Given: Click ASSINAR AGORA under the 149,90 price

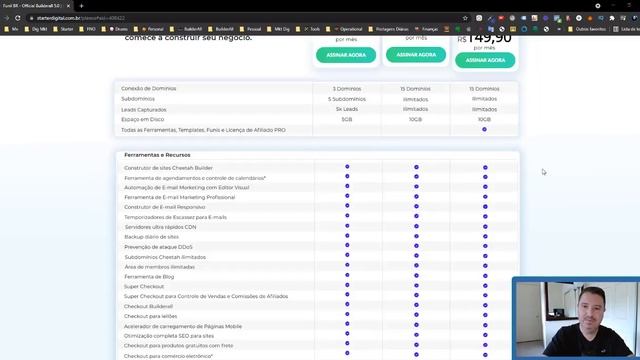Looking at the screenshot, I should tap(485, 60).
